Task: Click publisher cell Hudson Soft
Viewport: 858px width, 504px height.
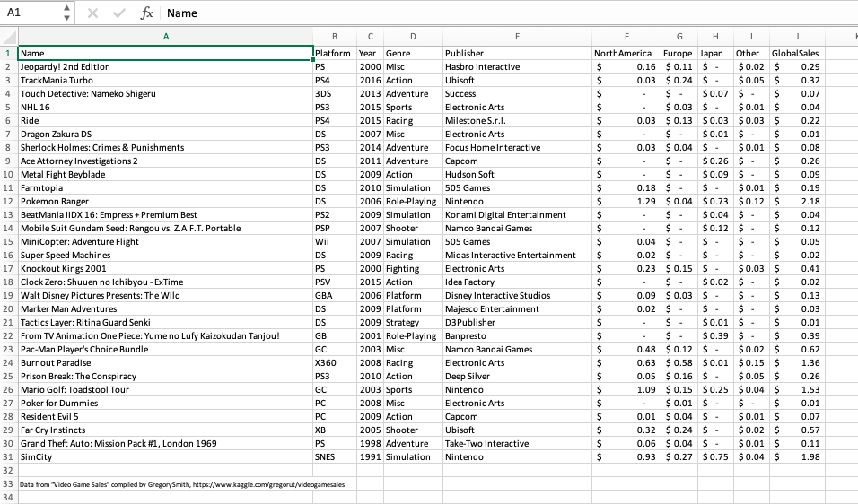Action: pyautogui.click(x=517, y=174)
